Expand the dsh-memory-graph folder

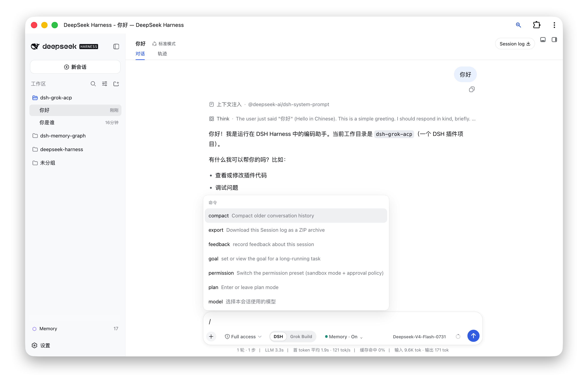75,136
